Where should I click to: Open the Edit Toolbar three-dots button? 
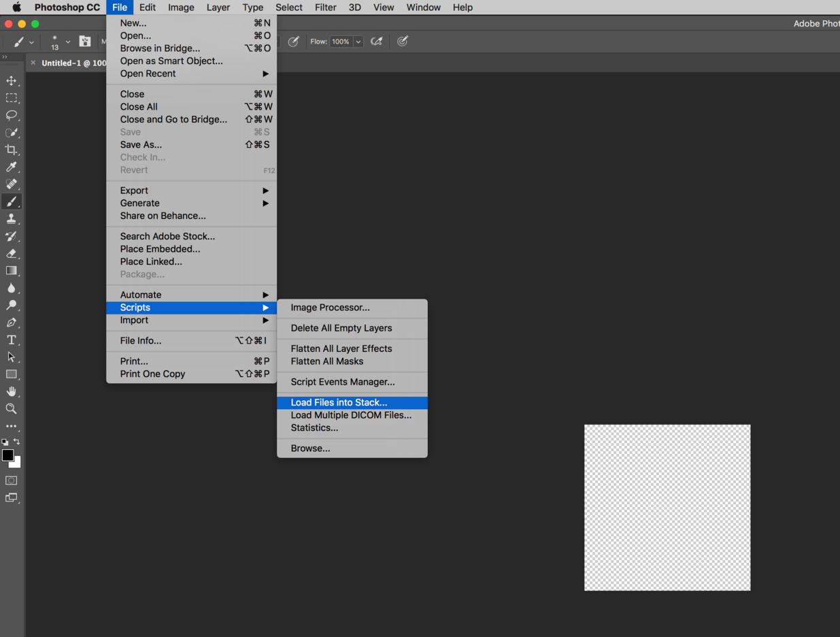pos(12,426)
